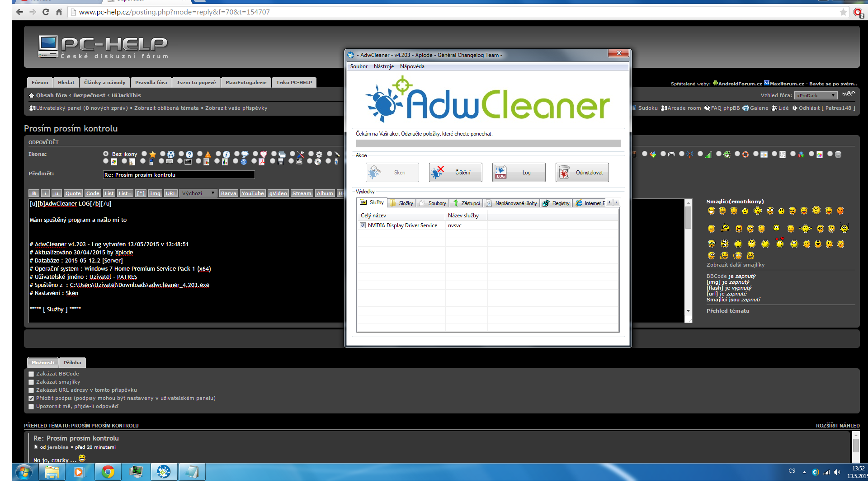Open the Nástroje menu
868x488 pixels.
point(383,66)
